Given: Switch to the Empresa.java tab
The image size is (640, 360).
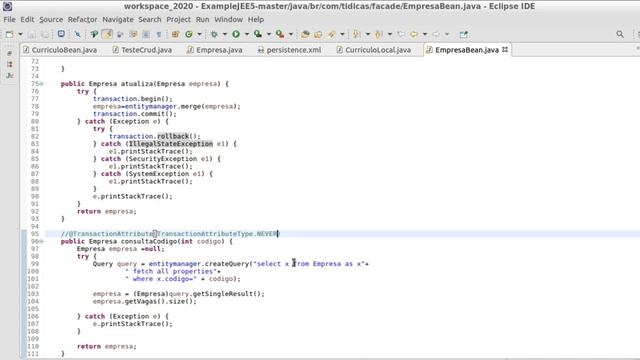Looking at the screenshot, I should click(x=215, y=50).
